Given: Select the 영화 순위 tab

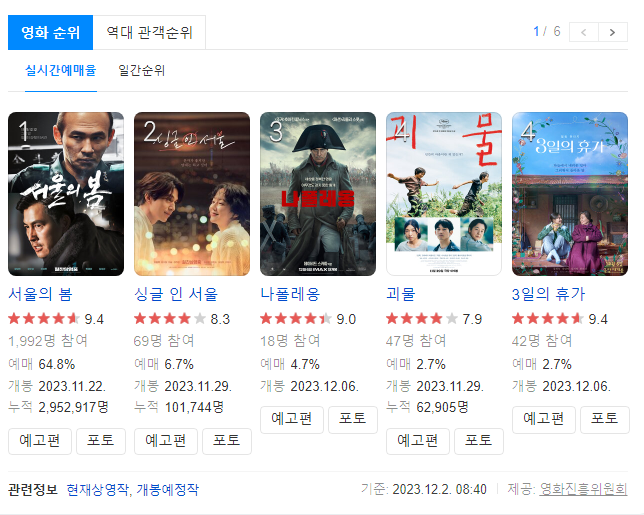Looking at the screenshot, I should click(x=51, y=32).
